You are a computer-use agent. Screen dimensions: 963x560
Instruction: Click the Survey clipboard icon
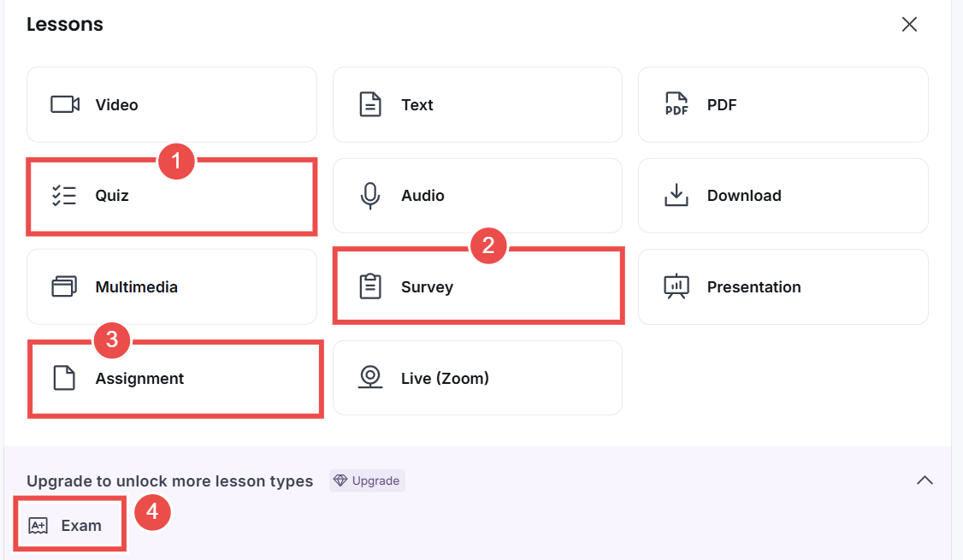pos(370,286)
